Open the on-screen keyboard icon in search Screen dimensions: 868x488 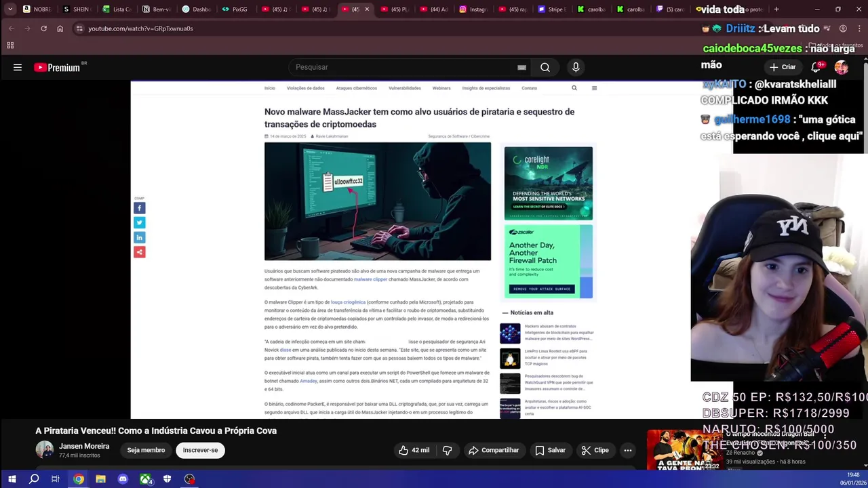coord(521,67)
